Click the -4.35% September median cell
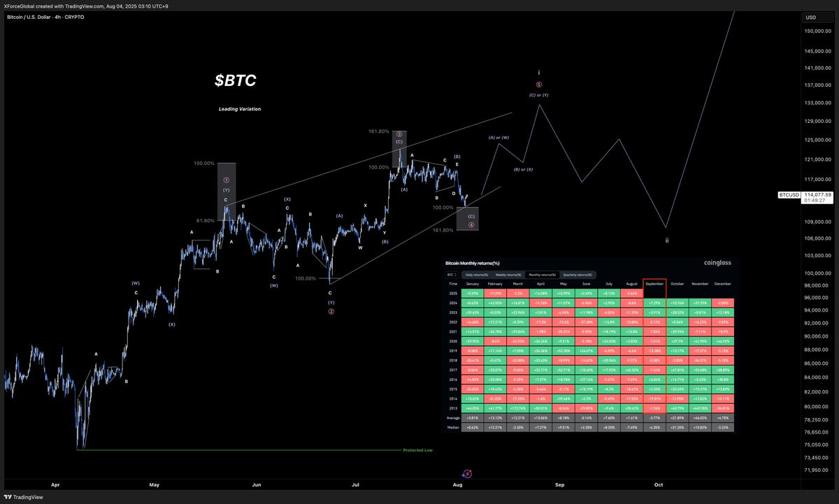 point(654,428)
